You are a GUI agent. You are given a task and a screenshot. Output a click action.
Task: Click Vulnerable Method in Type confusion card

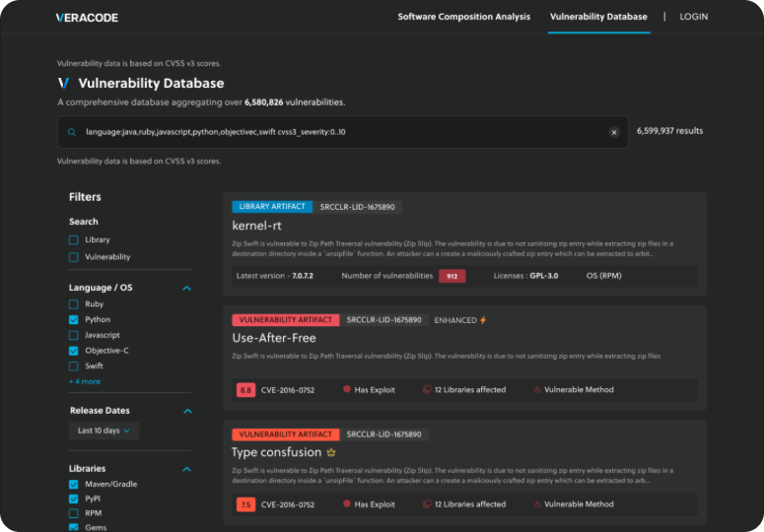(579, 504)
